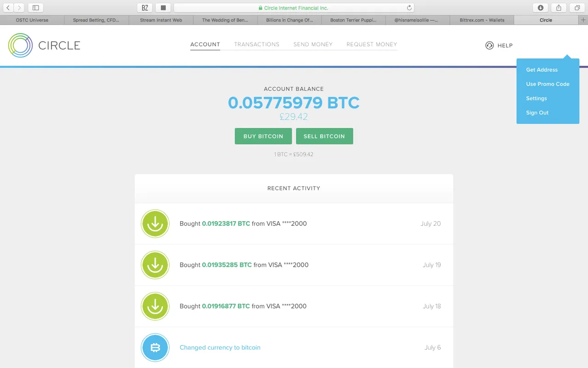Click the Help headset icon

pyautogui.click(x=490, y=45)
